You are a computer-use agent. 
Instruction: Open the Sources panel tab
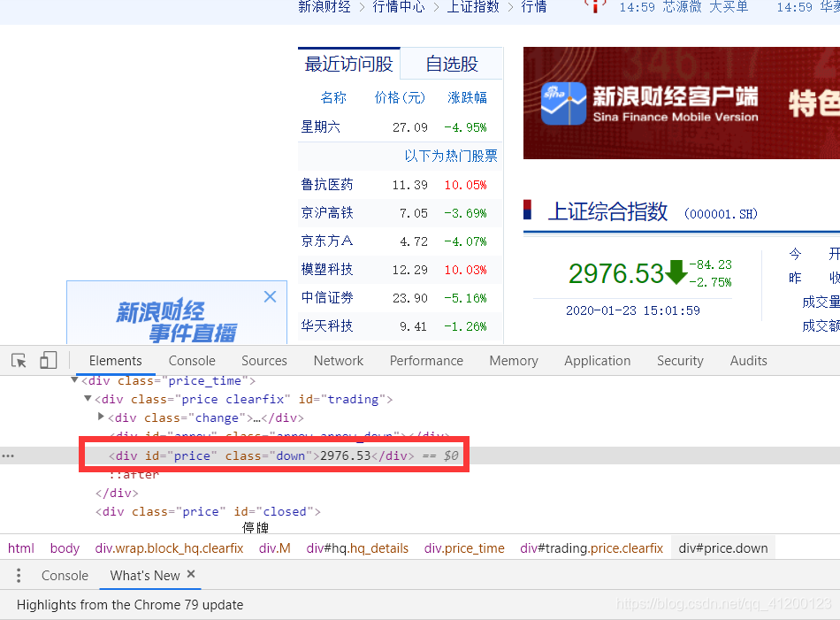[x=264, y=361]
